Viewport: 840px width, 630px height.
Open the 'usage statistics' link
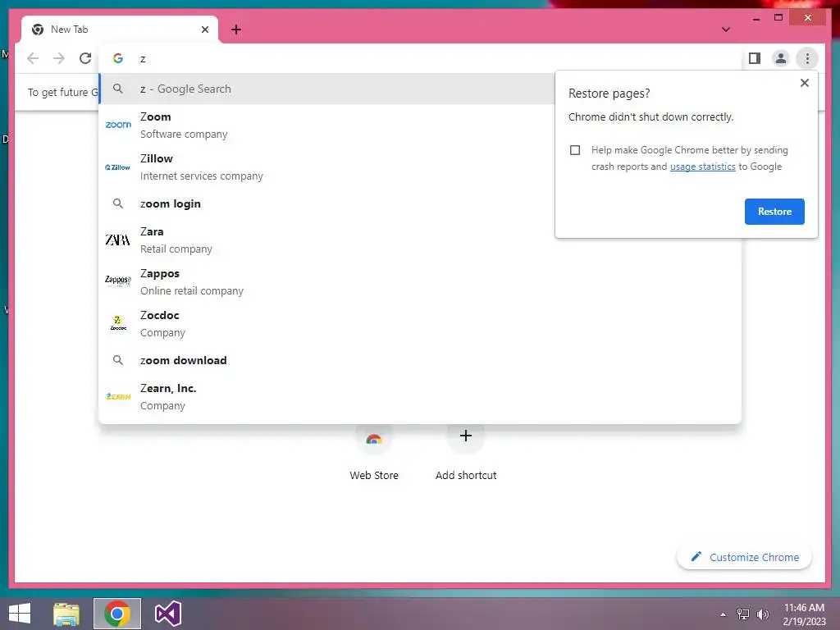click(702, 167)
